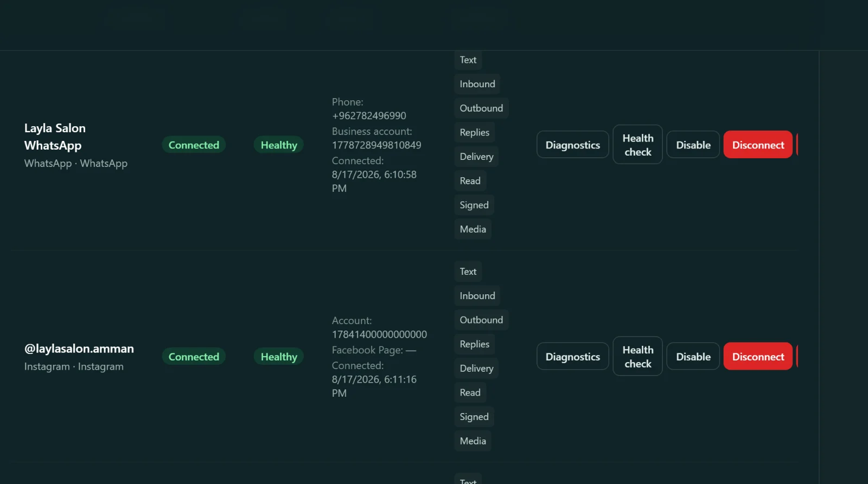Image resolution: width=868 pixels, height=484 pixels.
Task: Click Media capability tag in Instagram row
Action: [x=473, y=441]
